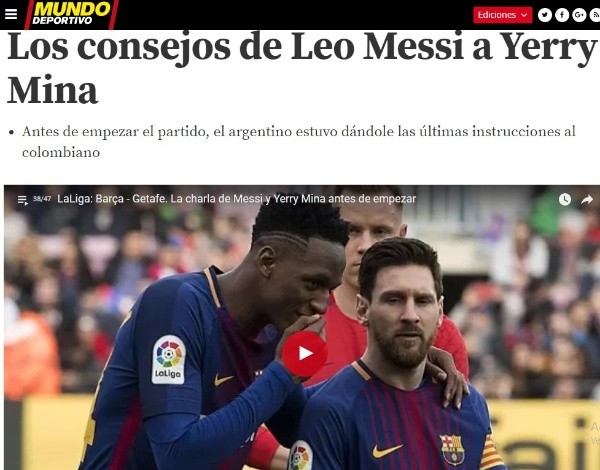Screen dimensions: 600x470
Task: Open the Facebook social icon
Action: pos(562,15)
